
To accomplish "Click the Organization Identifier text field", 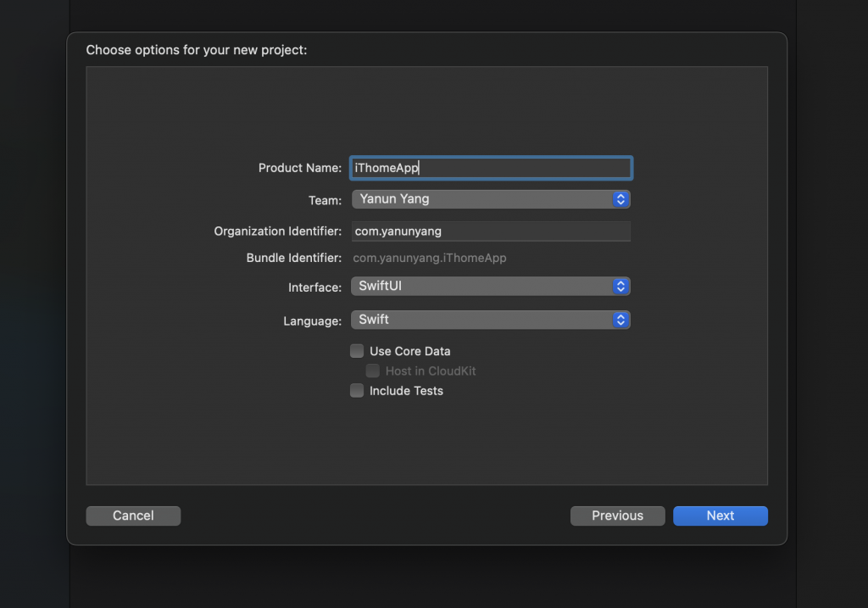I will (x=492, y=231).
